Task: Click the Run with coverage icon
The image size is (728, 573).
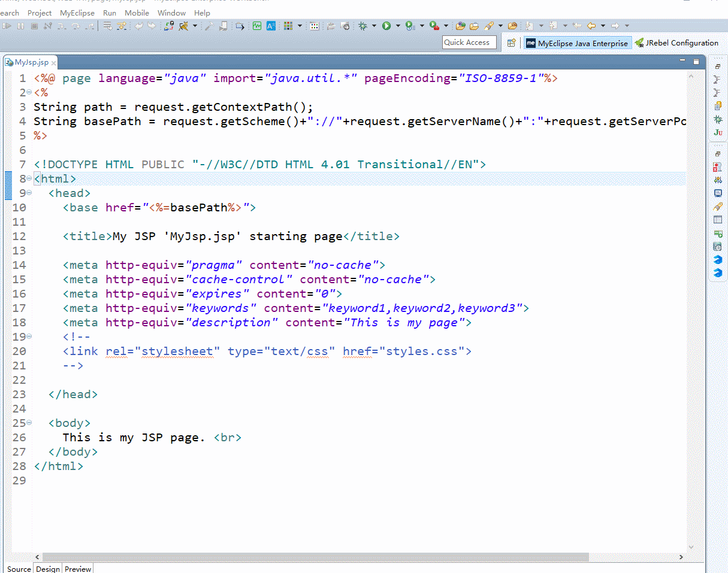Action: pyautogui.click(x=410, y=26)
